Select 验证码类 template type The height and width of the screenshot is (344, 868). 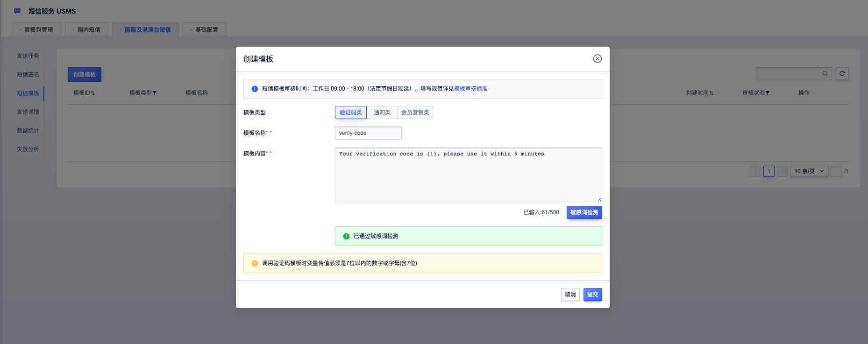point(351,112)
